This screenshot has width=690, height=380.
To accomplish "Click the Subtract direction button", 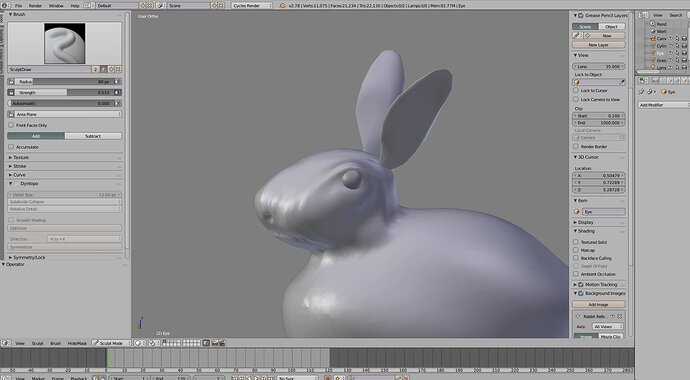I will (x=93, y=136).
